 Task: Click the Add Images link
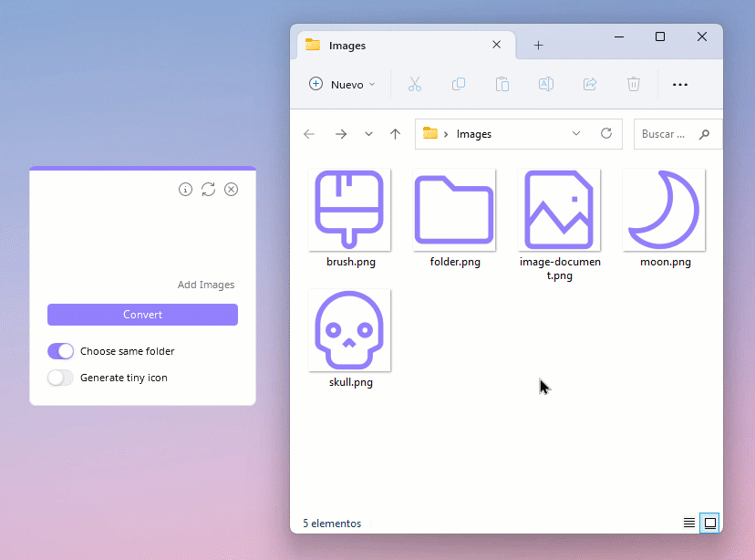[x=205, y=285]
